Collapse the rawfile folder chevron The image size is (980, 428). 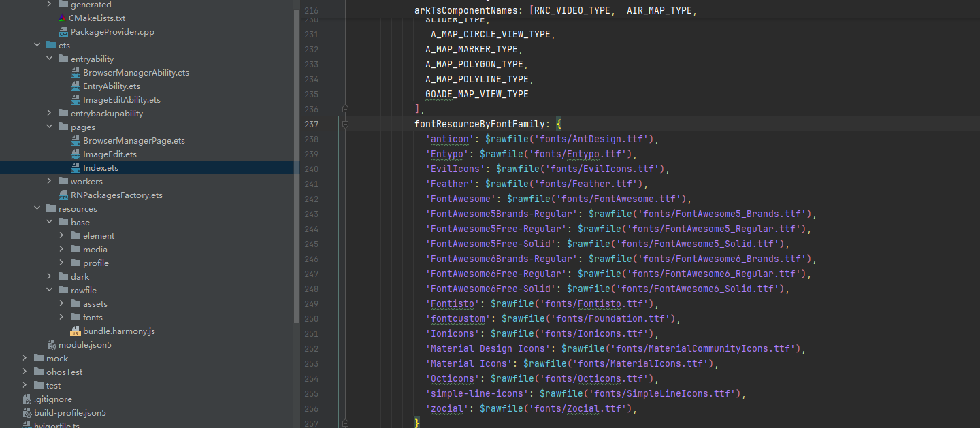49,291
